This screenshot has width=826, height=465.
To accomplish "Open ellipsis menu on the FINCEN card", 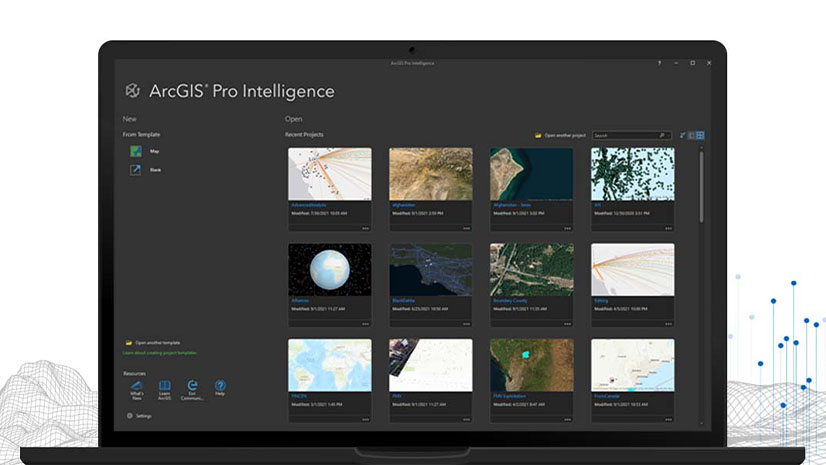I will tap(366, 420).
